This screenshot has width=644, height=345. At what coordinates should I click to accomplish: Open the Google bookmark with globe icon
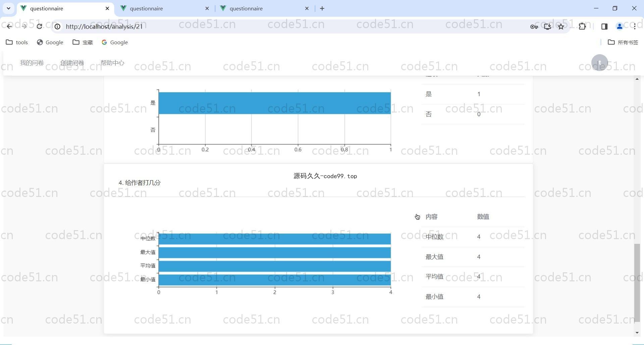tap(50, 42)
